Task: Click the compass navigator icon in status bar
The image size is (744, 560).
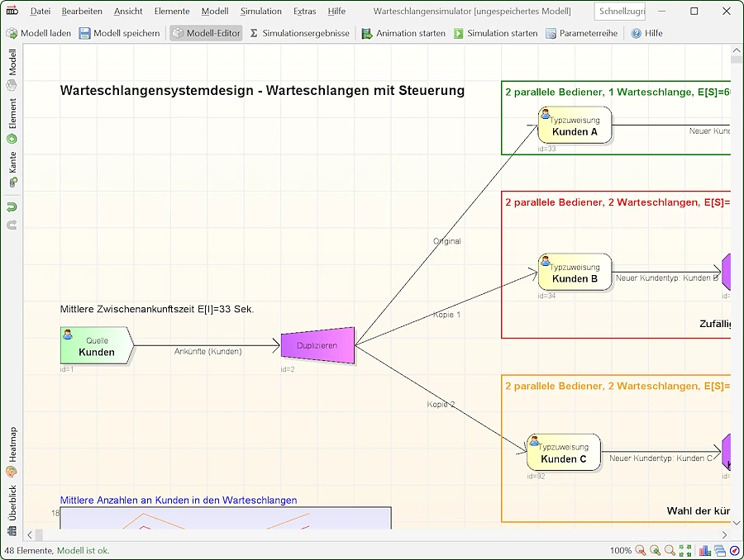Action: (735, 551)
